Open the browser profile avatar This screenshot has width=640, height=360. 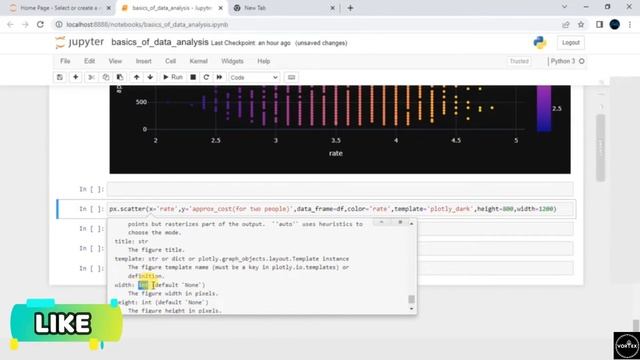pyautogui.click(x=615, y=24)
